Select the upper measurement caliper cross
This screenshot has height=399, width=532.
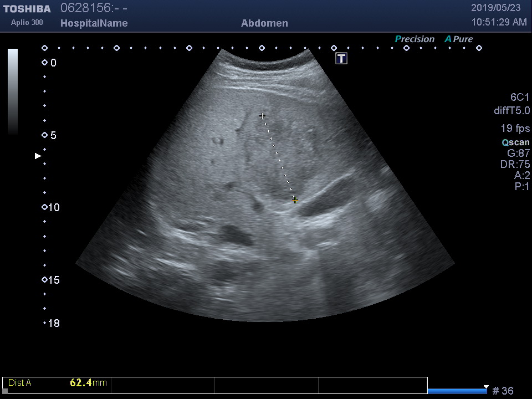point(262,116)
